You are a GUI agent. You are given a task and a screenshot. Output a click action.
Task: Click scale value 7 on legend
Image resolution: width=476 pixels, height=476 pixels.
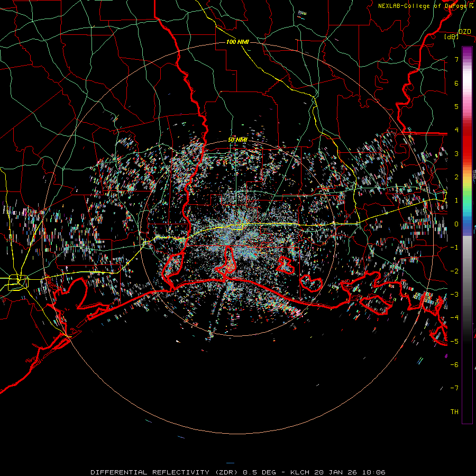point(456,59)
